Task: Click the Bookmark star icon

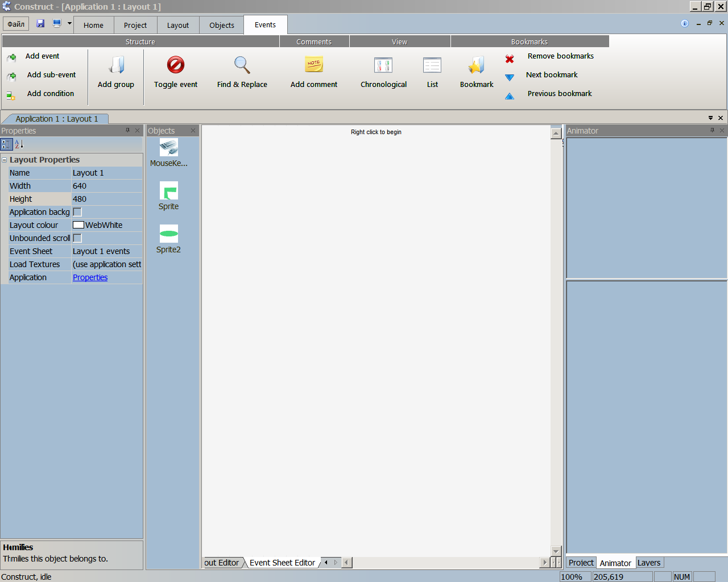Action: 477,65
